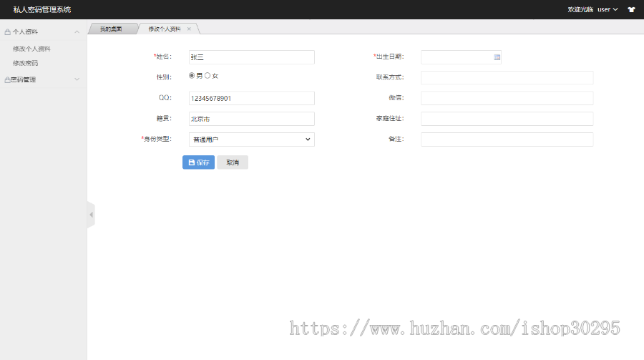Focus the QQ number input field
This screenshot has width=644, height=360.
pos(252,98)
